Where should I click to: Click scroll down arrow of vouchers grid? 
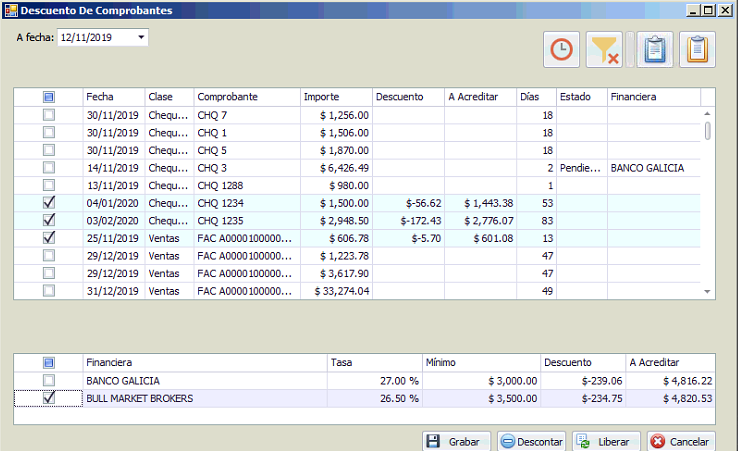[707, 292]
